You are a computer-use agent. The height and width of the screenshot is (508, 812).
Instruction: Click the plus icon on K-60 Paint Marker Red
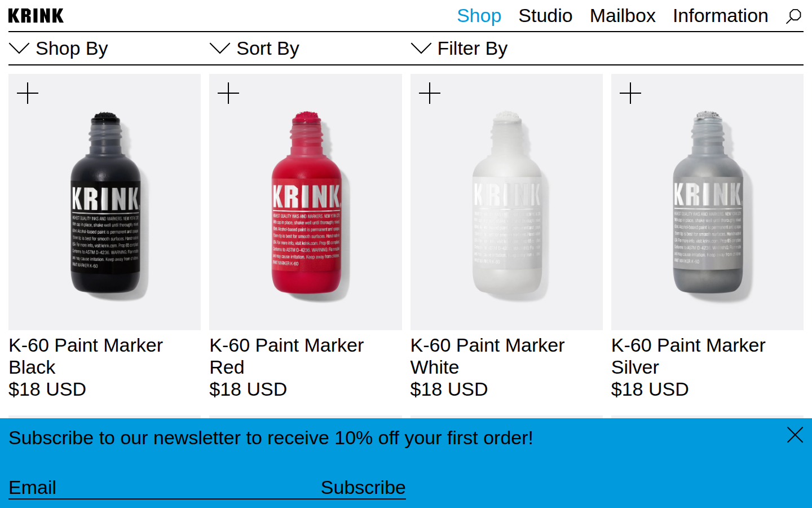(x=228, y=93)
